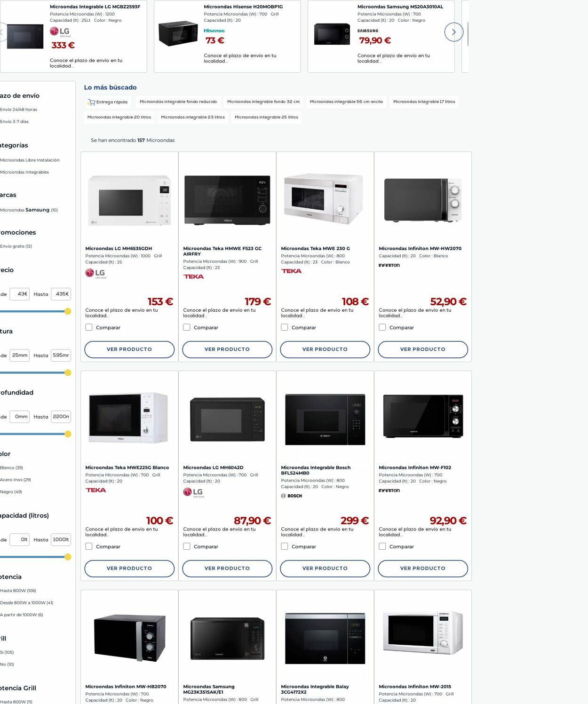Viewport: 588px width, 704px height.
Task: Click VER PRODUCTO for Bosch BFL524MB0
Action: click(325, 569)
